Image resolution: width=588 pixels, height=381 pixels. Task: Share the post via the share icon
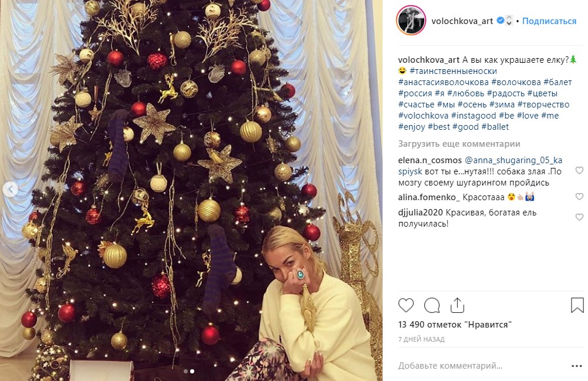[x=457, y=305]
